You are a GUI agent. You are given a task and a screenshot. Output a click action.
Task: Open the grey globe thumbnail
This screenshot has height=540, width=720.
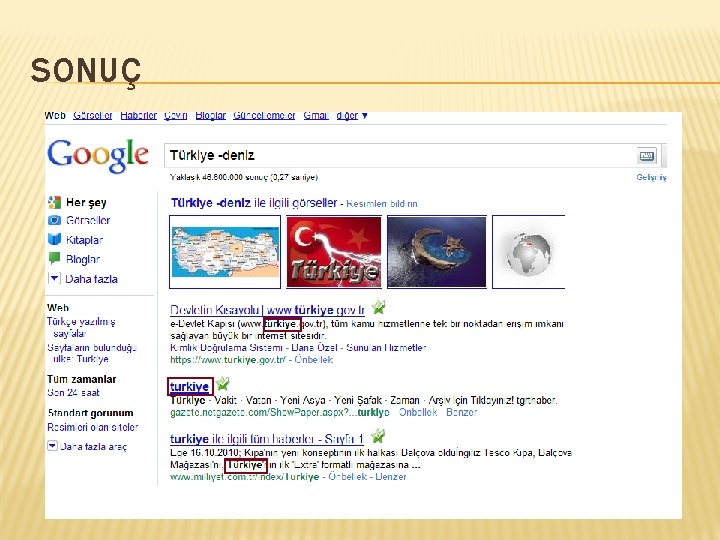tap(529, 252)
